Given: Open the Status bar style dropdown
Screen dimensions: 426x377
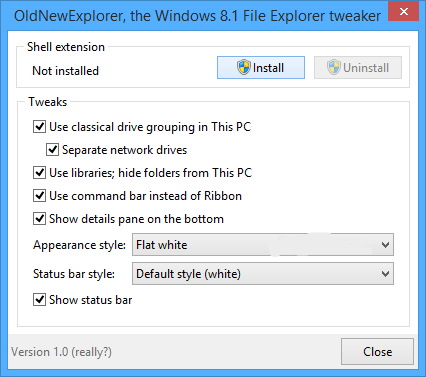Looking at the screenshot, I should click(x=263, y=274).
